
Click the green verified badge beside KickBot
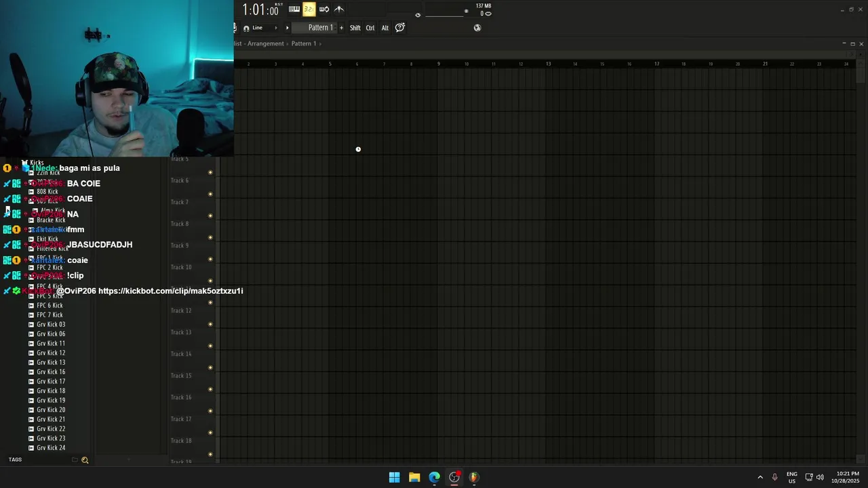(x=16, y=291)
